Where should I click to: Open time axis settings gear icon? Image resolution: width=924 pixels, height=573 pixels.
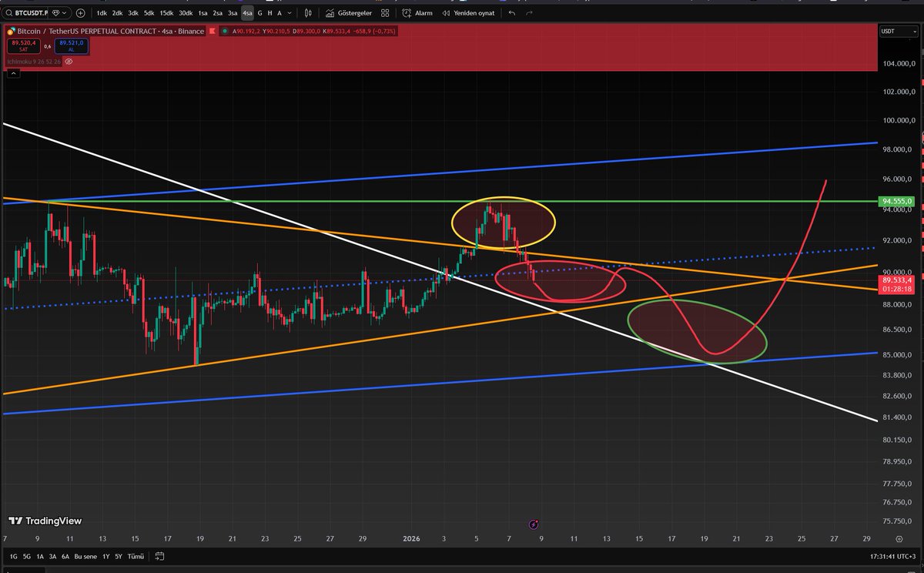(899, 539)
